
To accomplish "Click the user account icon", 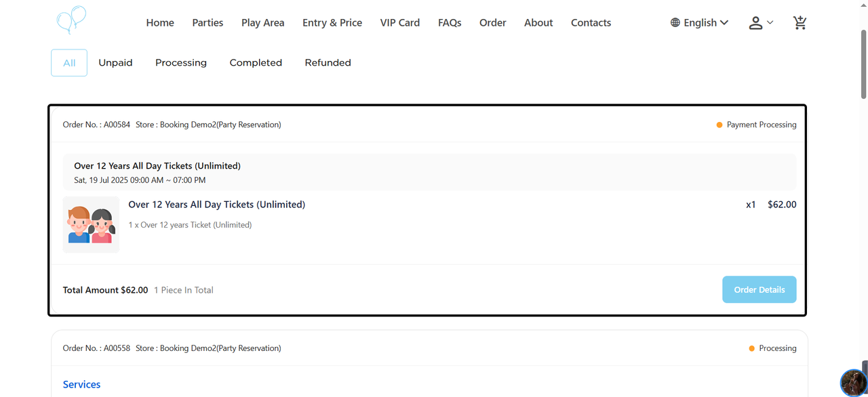I will point(755,23).
